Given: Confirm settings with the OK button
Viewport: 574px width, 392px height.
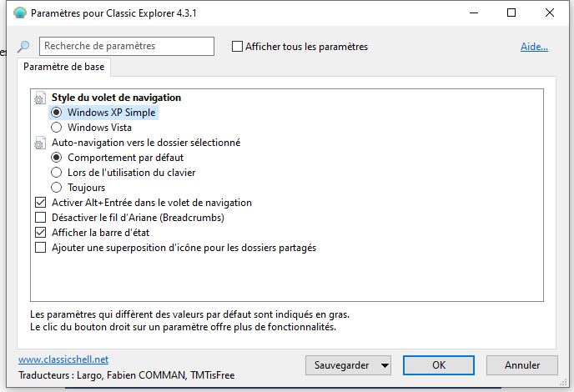Looking at the screenshot, I should (x=439, y=365).
